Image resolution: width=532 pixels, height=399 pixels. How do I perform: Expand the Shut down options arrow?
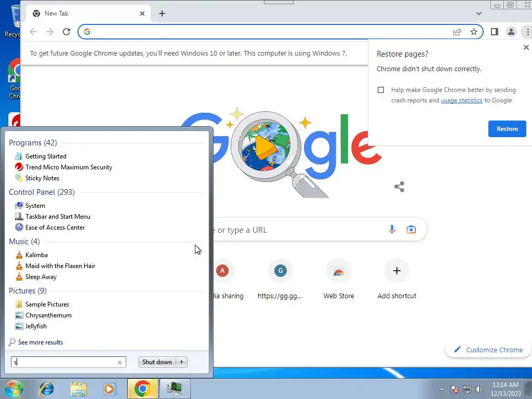click(182, 362)
